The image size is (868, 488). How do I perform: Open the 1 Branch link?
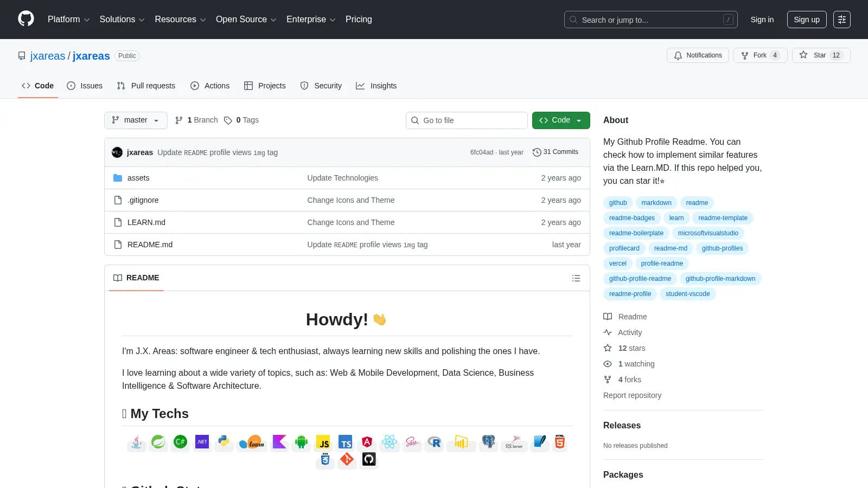coord(196,120)
